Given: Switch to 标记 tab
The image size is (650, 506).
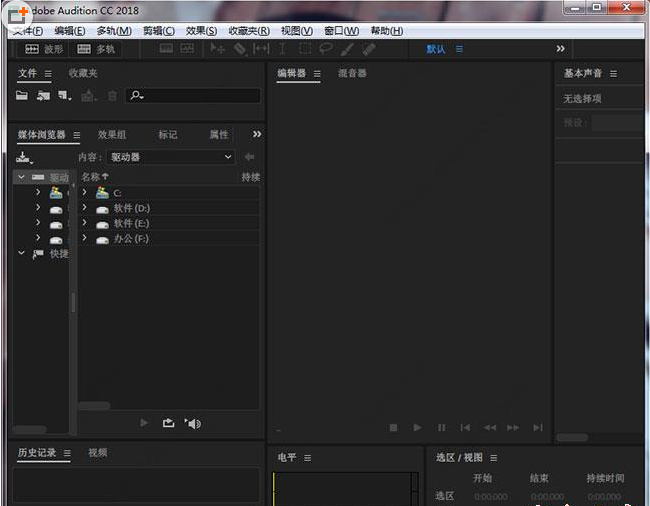Looking at the screenshot, I should (167, 135).
